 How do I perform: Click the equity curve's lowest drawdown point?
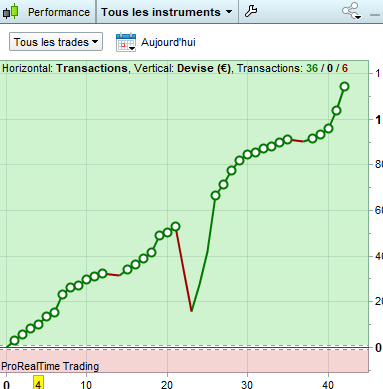tap(192, 311)
